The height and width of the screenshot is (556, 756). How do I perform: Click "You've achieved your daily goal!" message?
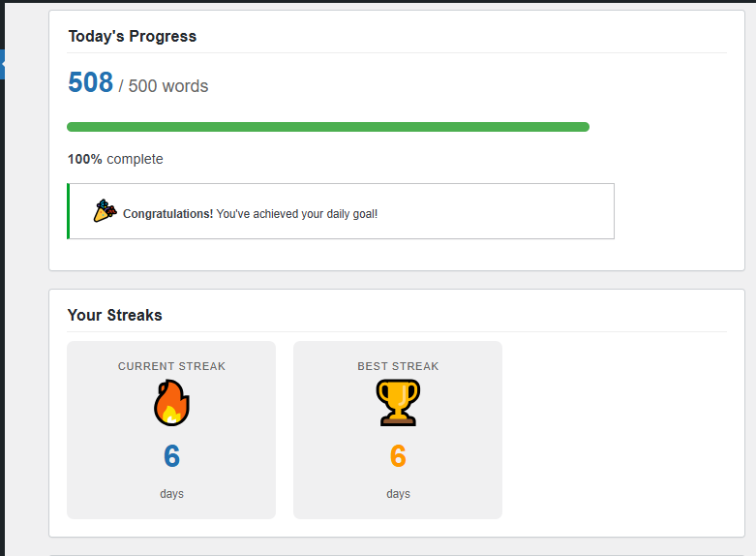(297, 213)
